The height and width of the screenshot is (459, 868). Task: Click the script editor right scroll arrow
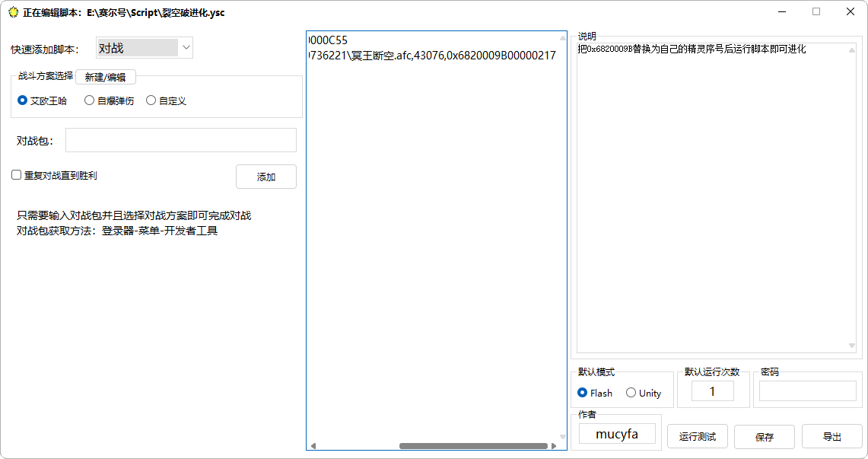pyautogui.click(x=554, y=446)
